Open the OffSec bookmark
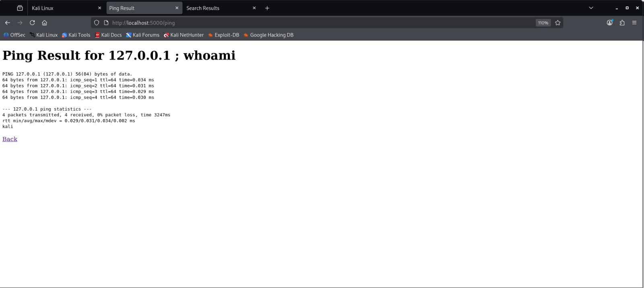 14,35
